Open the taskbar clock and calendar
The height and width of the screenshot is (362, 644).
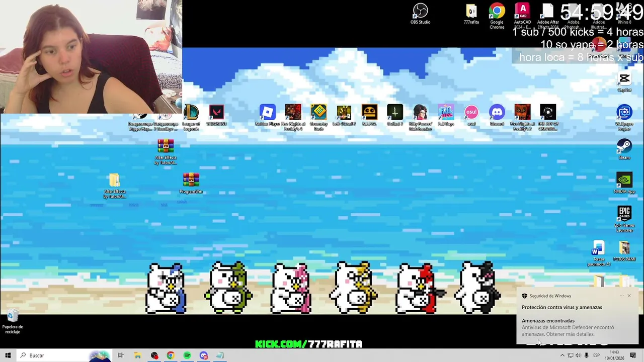point(615,355)
